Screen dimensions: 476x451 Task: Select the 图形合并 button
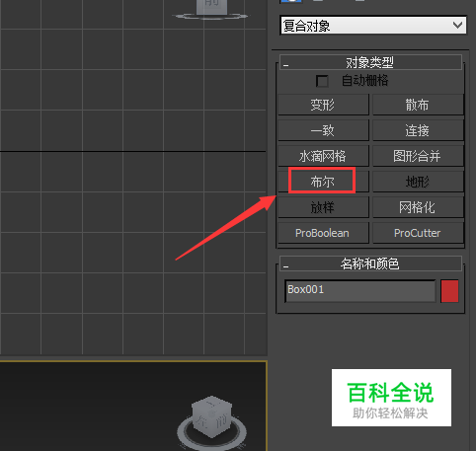418,156
